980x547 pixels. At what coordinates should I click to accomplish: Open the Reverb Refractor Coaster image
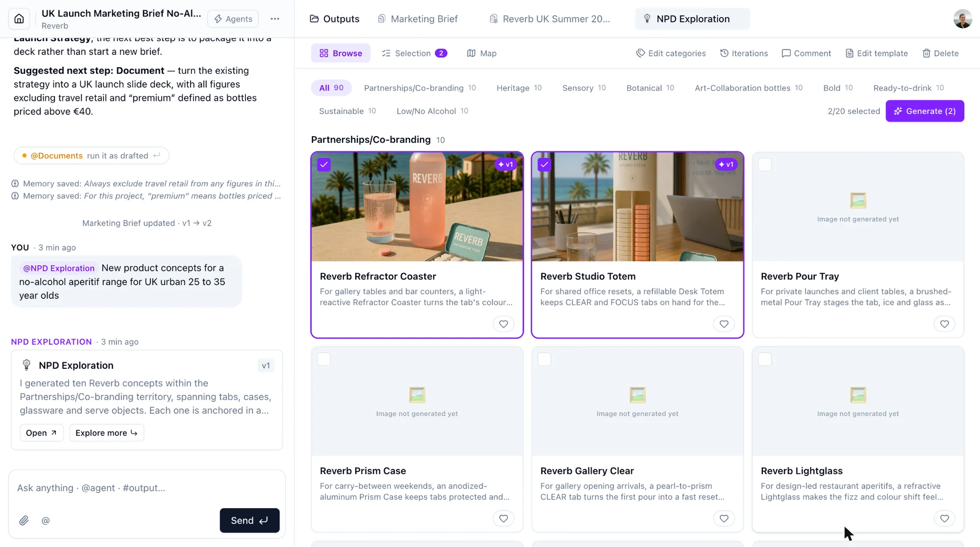coord(417,207)
